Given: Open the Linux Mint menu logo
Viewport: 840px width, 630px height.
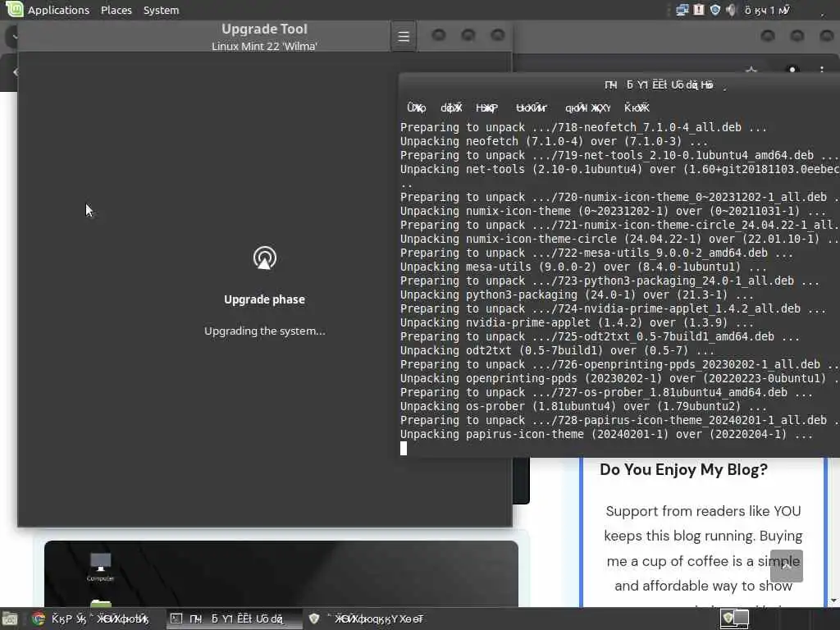Looking at the screenshot, I should [x=14, y=9].
